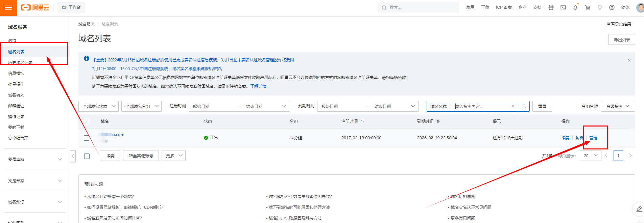Open 信息模板 in sidebar
The height and width of the screenshot is (223, 644).
[16, 73]
